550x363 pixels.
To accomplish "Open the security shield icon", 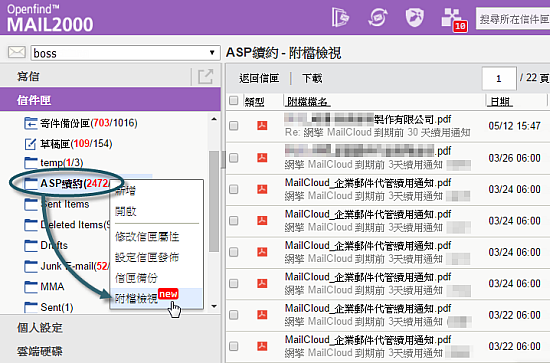I will point(415,17).
